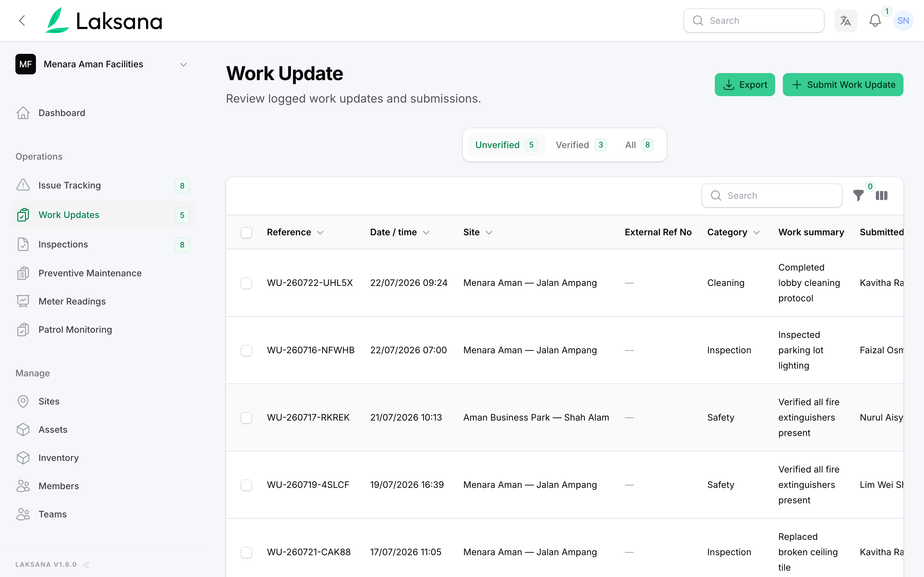Screen dimensions: 924x577
Task: Open the Category column dropdown chevron
Action: click(757, 232)
